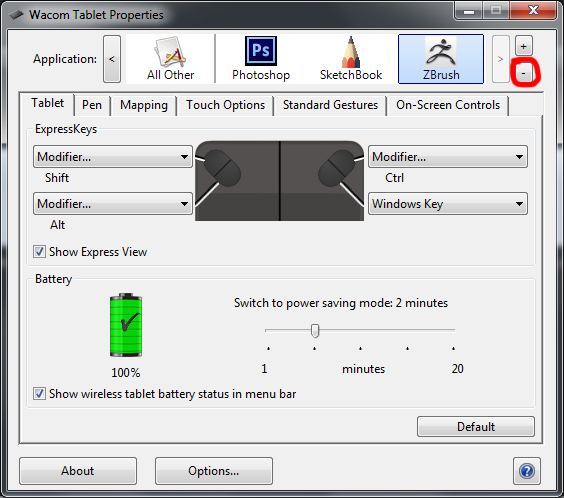
Task: Click the Wacom title bar tablet icon
Action: pyautogui.click(x=16, y=15)
